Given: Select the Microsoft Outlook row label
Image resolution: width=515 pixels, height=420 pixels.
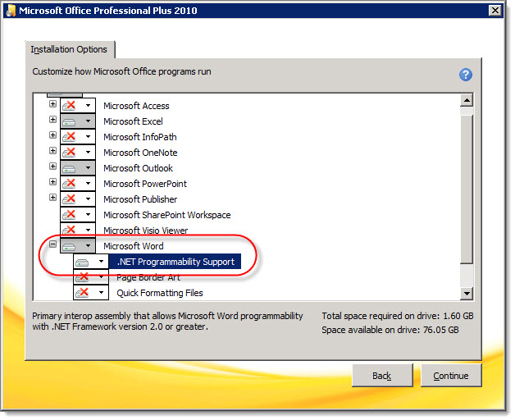Looking at the screenshot, I should coord(138,168).
